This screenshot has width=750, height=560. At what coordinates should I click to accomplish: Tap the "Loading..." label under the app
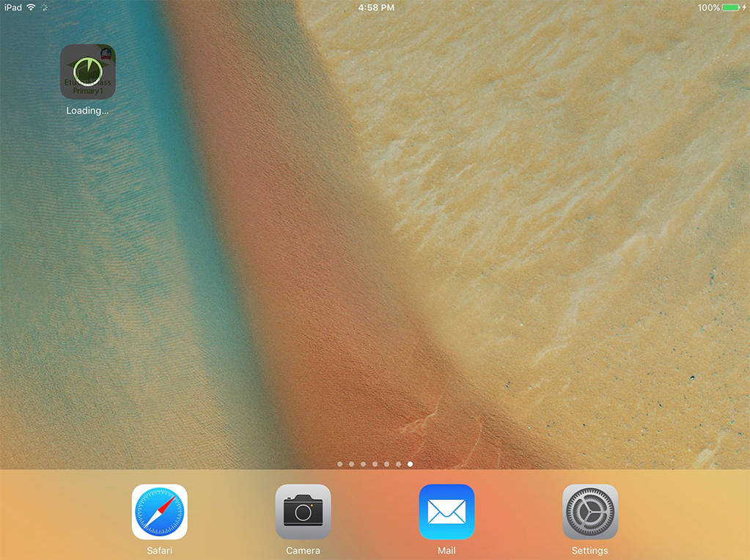point(87,111)
